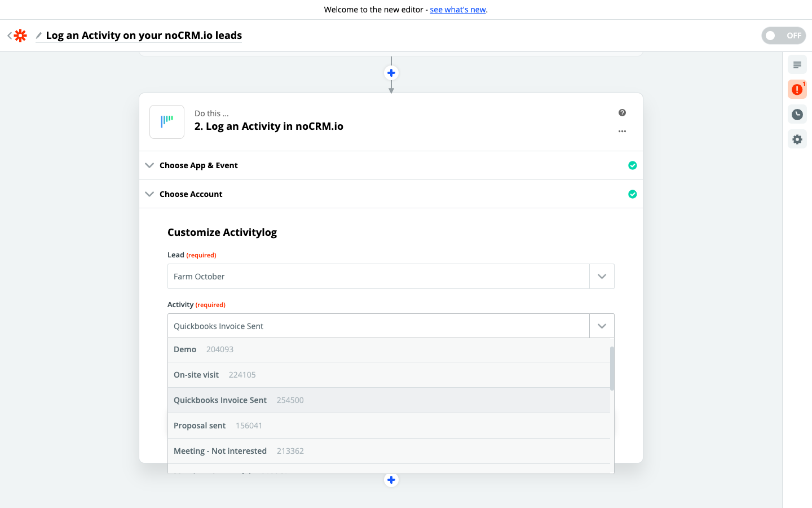The image size is (812, 508).
Task: Open the red error alert icon
Action: [797, 89]
